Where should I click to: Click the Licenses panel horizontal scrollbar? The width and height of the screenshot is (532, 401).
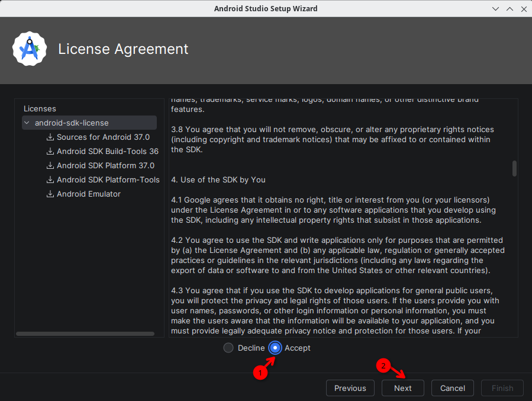pyautogui.click(x=85, y=333)
